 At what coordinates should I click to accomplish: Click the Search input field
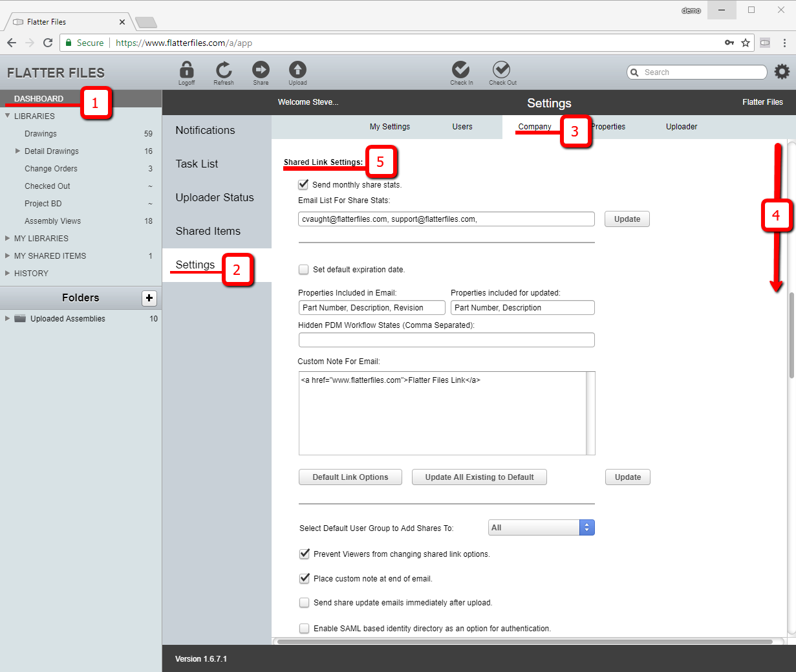[x=697, y=72]
